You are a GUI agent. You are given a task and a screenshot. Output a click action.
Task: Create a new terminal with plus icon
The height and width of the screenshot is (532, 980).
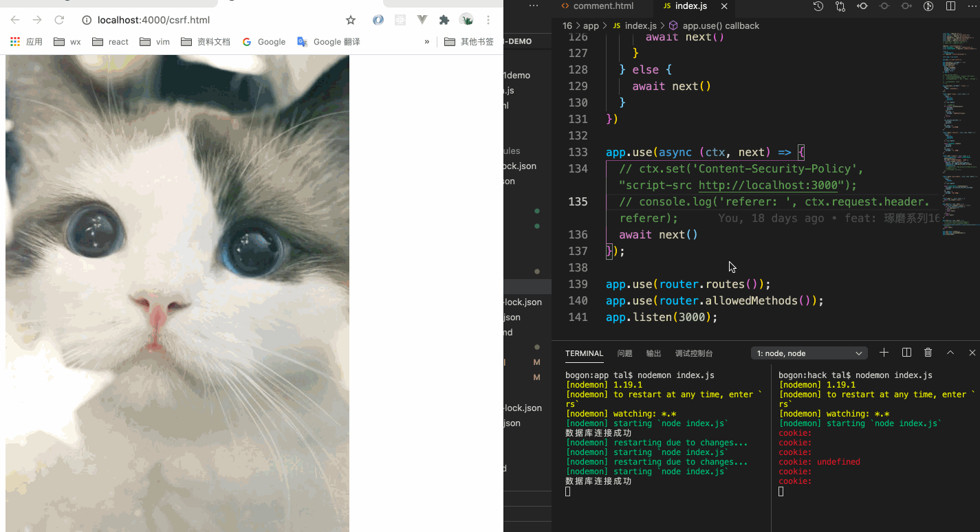(884, 353)
